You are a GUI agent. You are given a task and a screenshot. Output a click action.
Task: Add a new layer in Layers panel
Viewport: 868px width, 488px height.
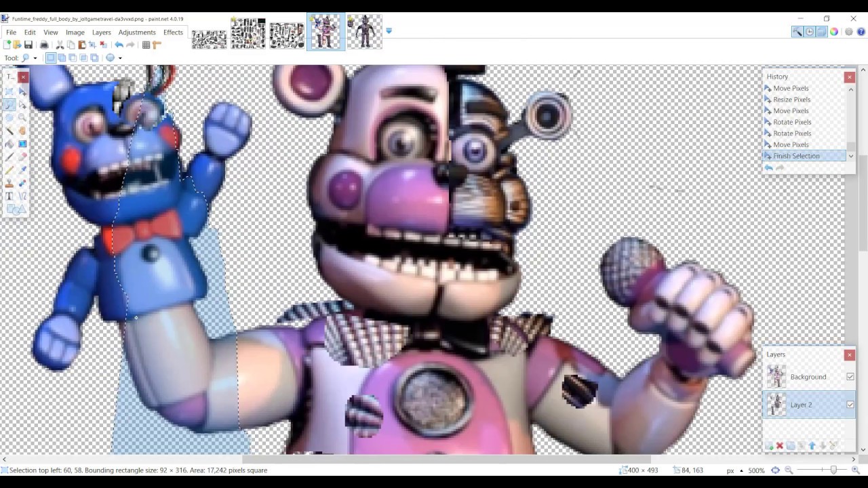coord(769,445)
